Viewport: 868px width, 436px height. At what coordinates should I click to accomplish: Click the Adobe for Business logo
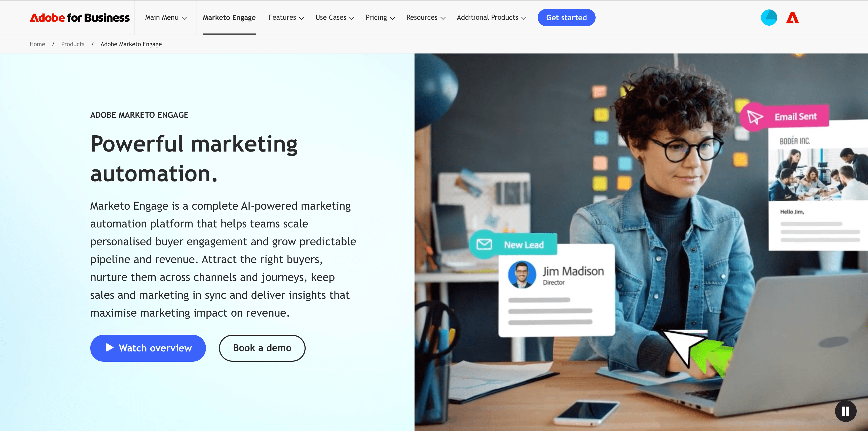coord(79,18)
